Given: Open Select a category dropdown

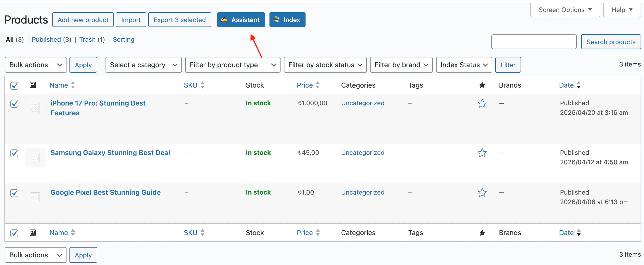Looking at the screenshot, I should 144,65.
